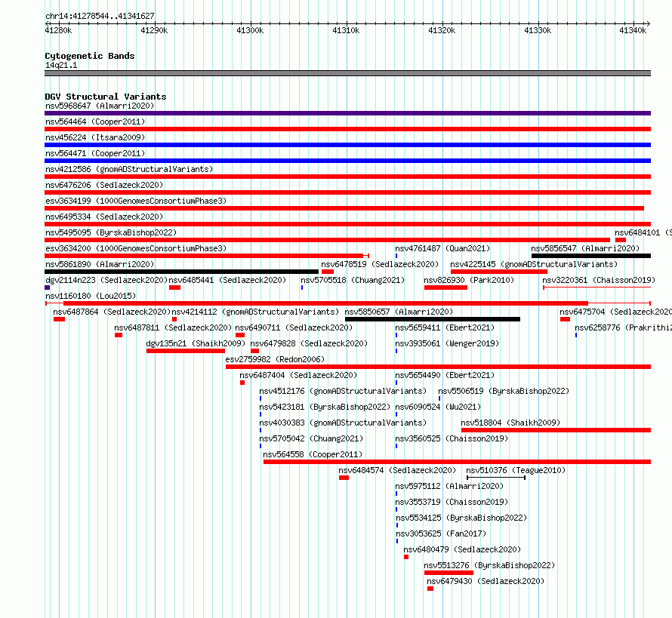Open the nsv1160180 (Lou2015) label
The image size is (672, 618).
(x=91, y=296)
